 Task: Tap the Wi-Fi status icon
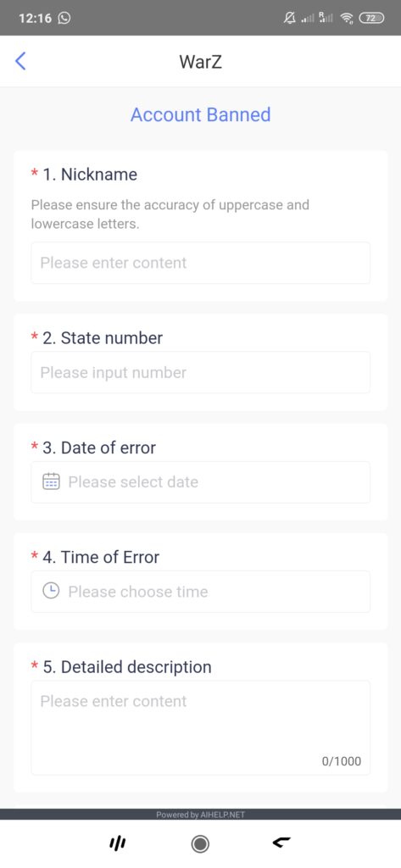(x=347, y=19)
